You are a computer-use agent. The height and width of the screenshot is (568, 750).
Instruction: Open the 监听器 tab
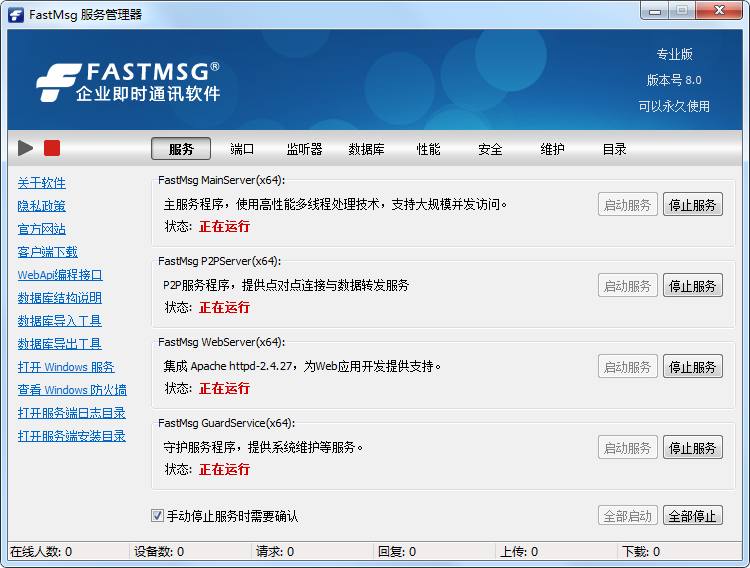pyautogui.click(x=304, y=149)
